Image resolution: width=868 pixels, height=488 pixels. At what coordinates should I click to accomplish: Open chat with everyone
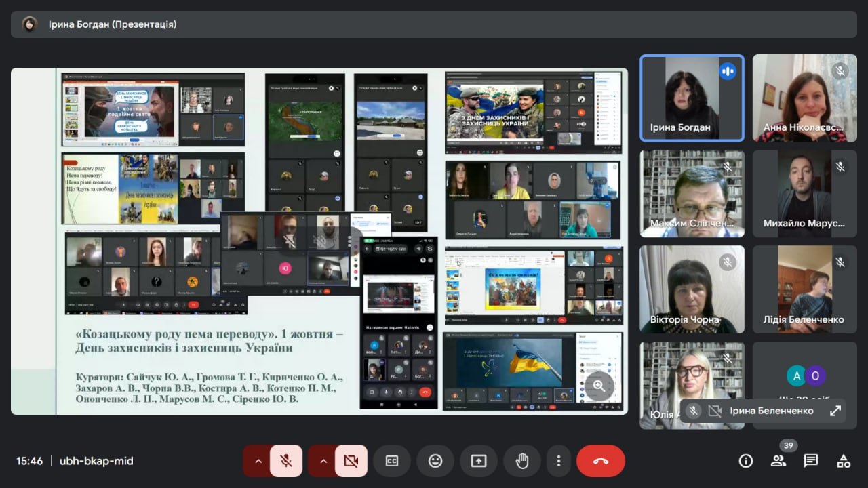click(x=811, y=461)
